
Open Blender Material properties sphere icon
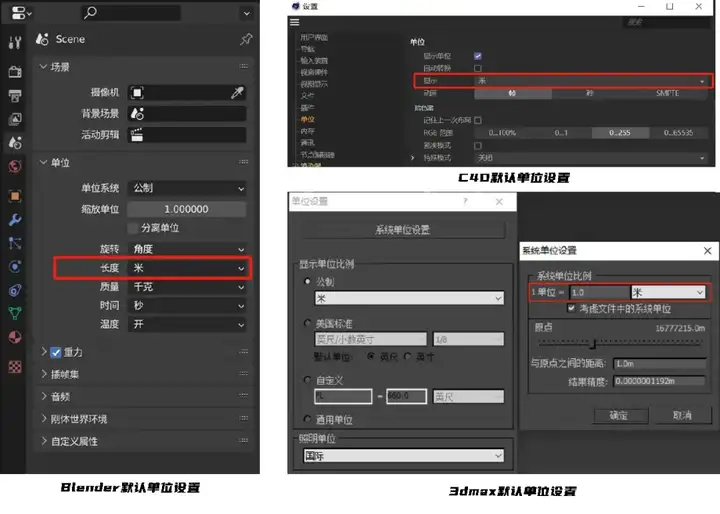[x=15, y=337]
